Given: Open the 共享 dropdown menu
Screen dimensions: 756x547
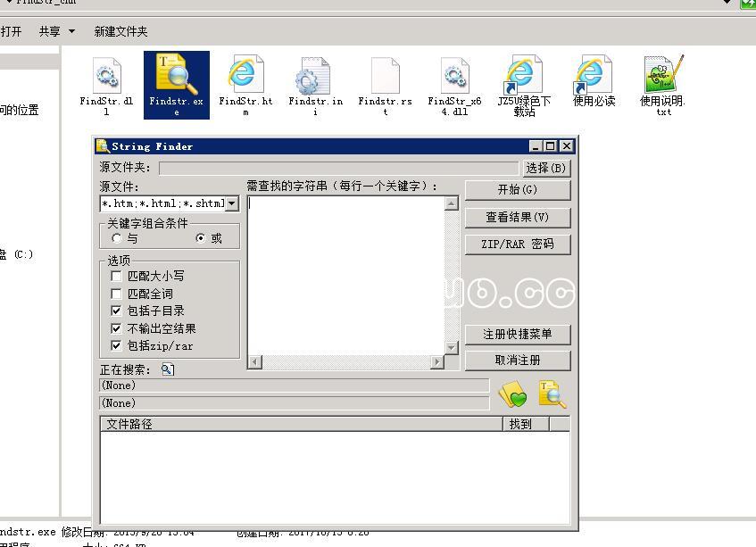Looking at the screenshot, I should click(x=57, y=31).
